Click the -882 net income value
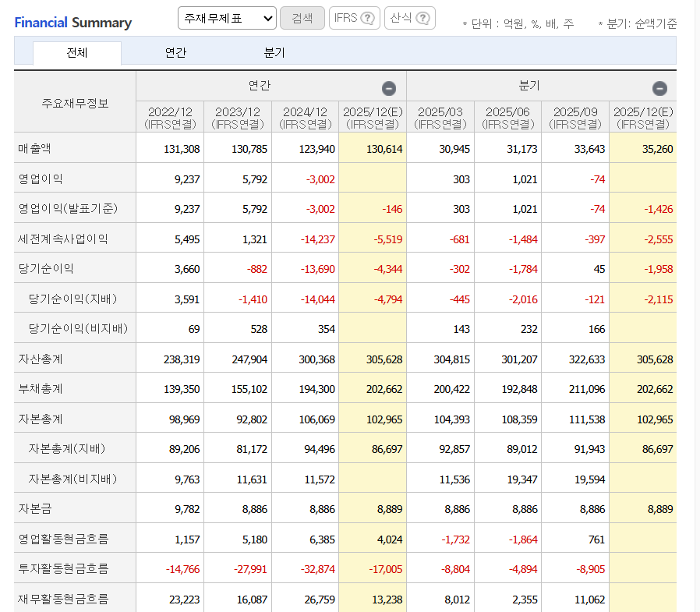 [256, 269]
